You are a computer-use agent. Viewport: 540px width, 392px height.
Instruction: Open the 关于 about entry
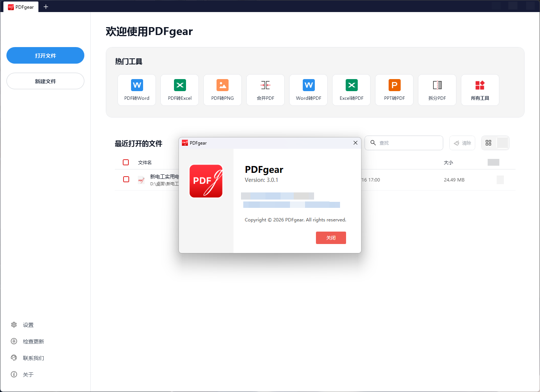(x=23, y=375)
